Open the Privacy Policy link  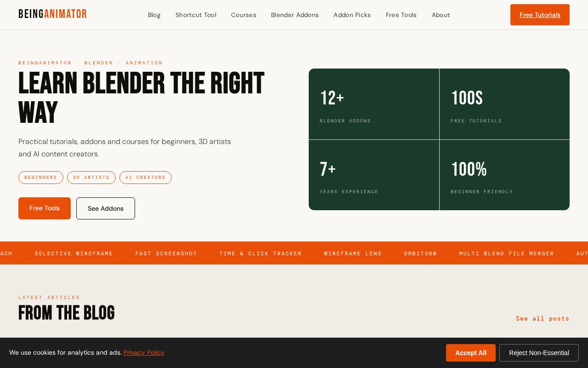(144, 352)
